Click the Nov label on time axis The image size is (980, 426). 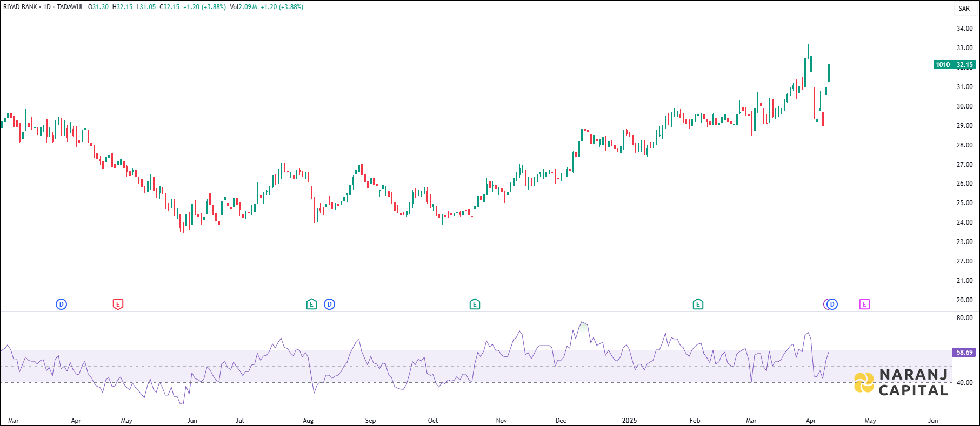tap(502, 421)
